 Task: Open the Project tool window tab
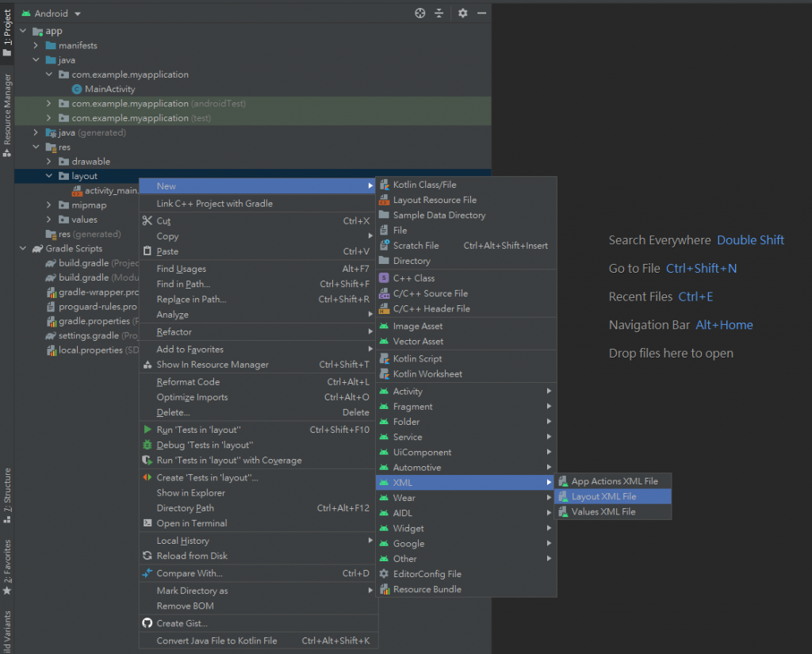[x=7, y=33]
